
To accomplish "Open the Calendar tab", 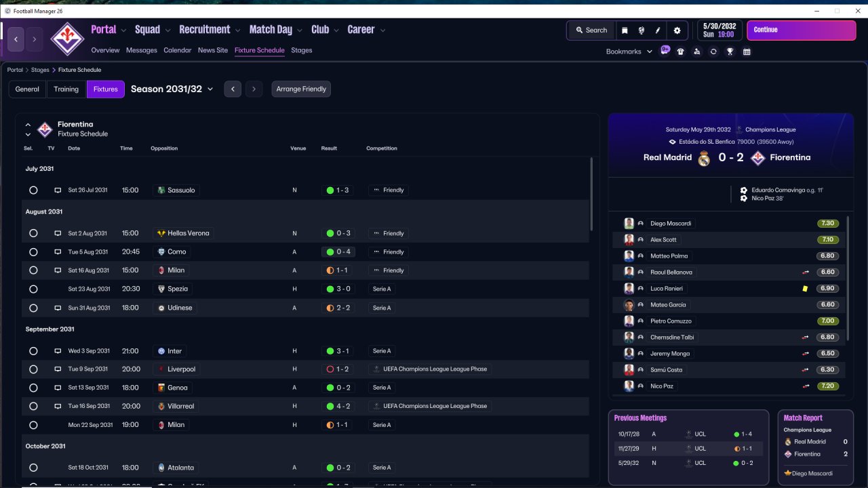I will pos(178,50).
